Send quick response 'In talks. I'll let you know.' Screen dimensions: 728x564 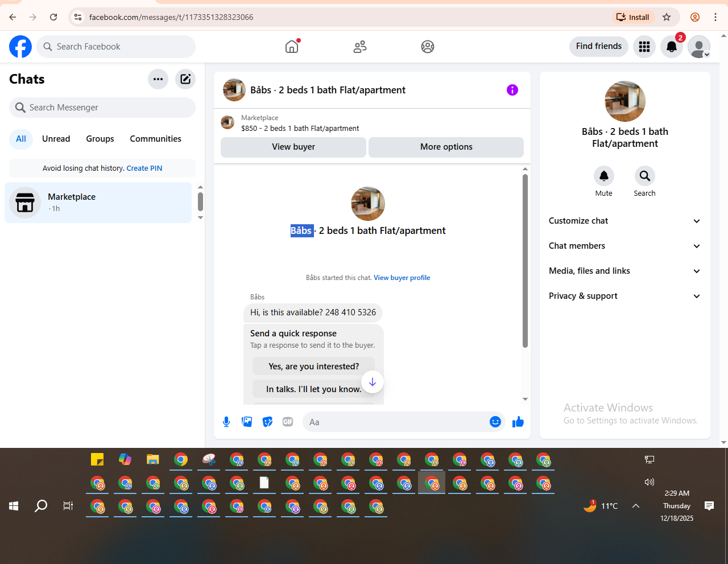(x=314, y=389)
